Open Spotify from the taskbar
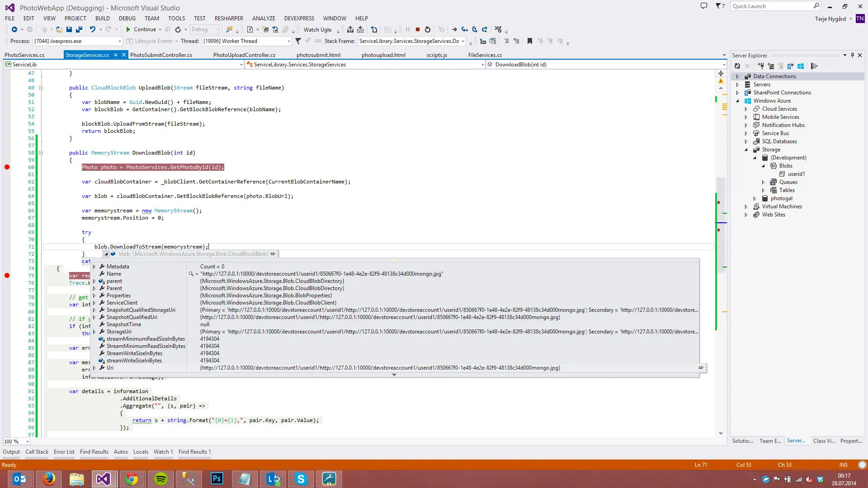 pyautogui.click(x=160, y=479)
